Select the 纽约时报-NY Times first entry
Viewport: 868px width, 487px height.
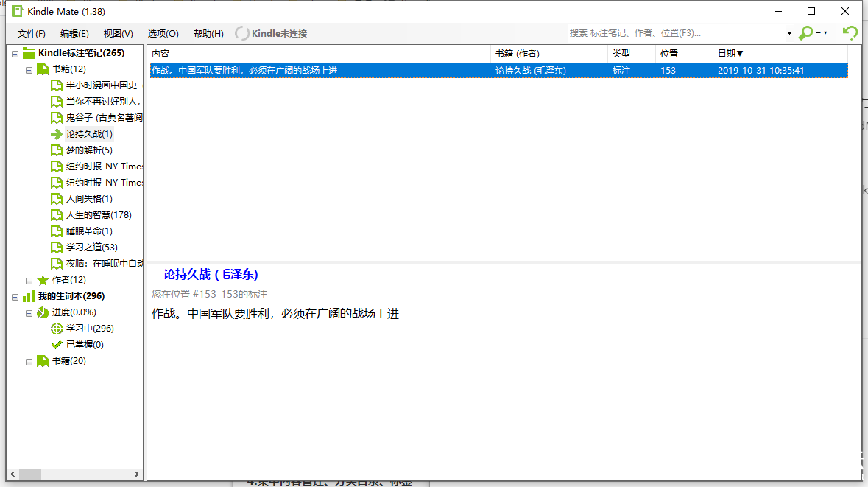coord(104,167)
